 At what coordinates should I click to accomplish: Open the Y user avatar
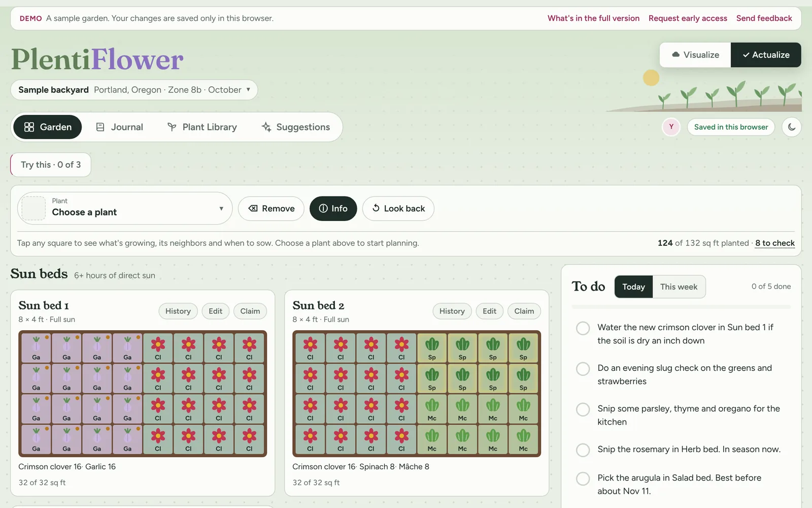pyautogui.click(x=671, y=127)
